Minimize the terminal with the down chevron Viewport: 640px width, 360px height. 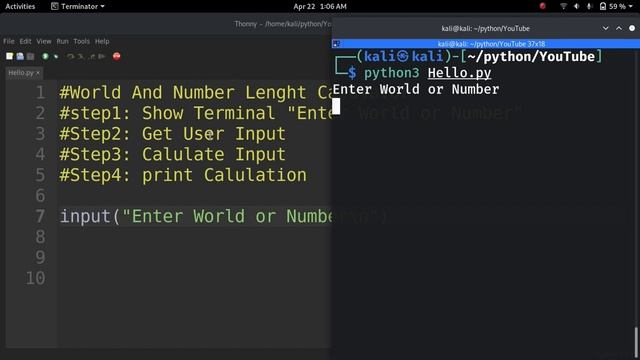(606, 28)
